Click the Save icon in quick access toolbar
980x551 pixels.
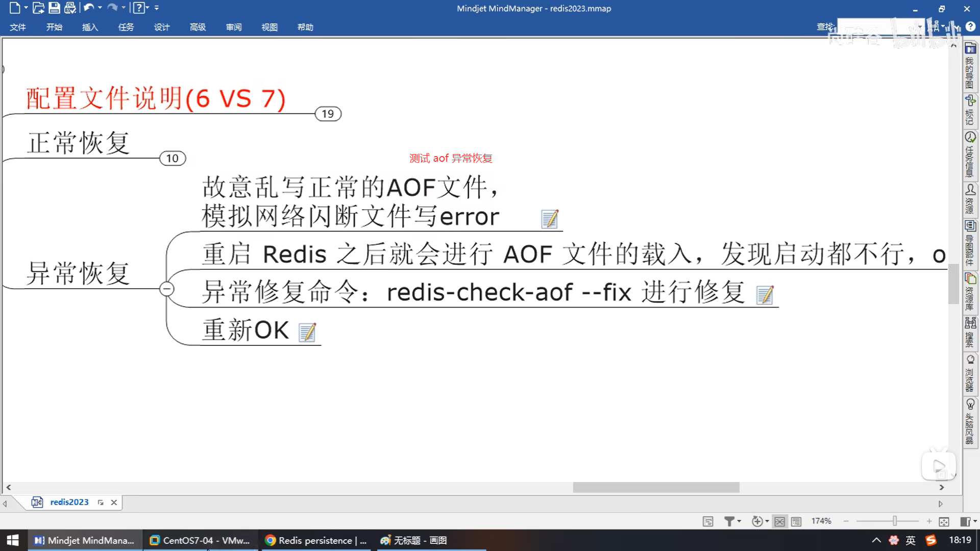point(54,8)
